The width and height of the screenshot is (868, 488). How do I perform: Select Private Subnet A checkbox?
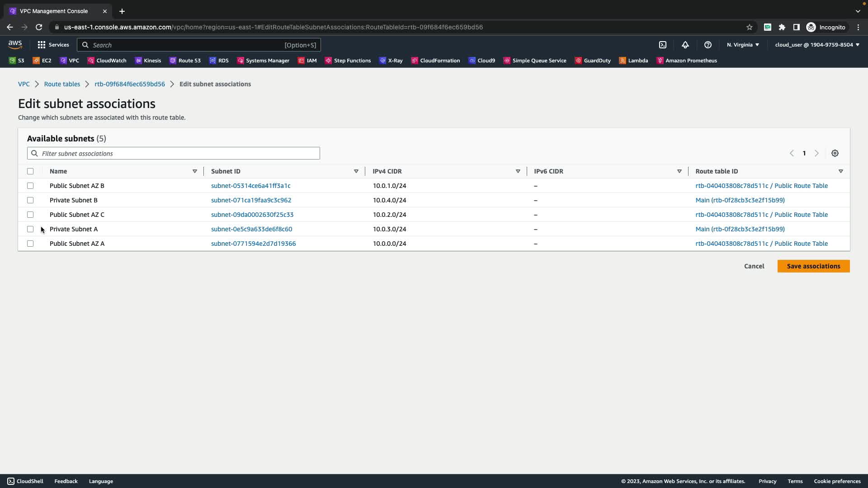[30, 229]
